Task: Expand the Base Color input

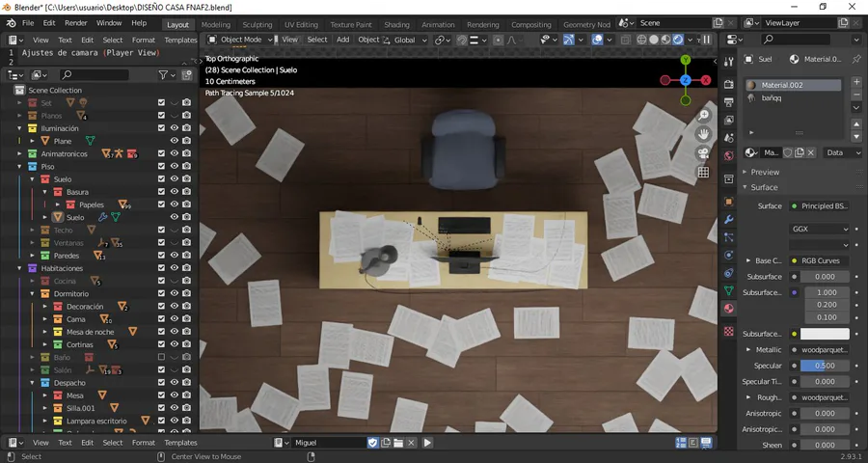Action: coord(748,260)
